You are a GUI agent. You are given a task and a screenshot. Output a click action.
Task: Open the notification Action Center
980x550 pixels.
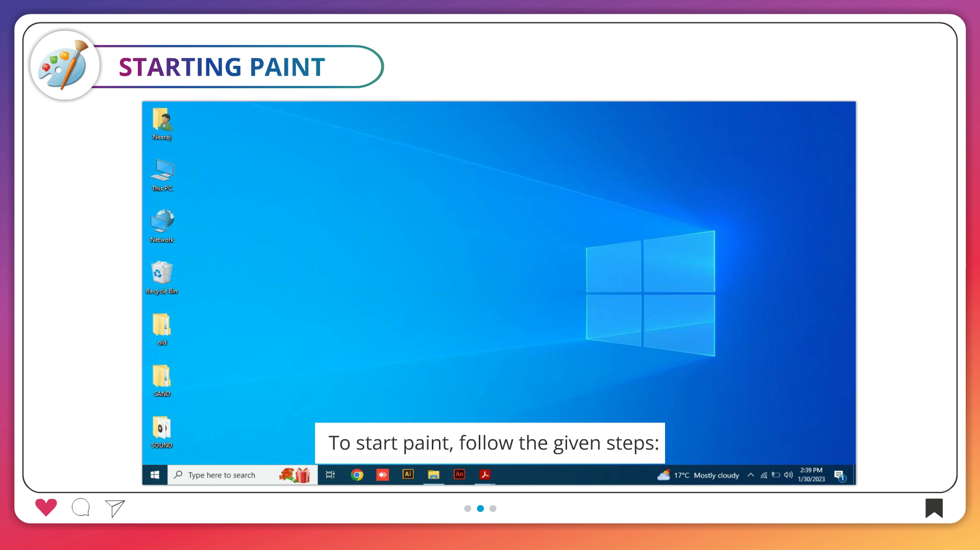tap(840, 476)
